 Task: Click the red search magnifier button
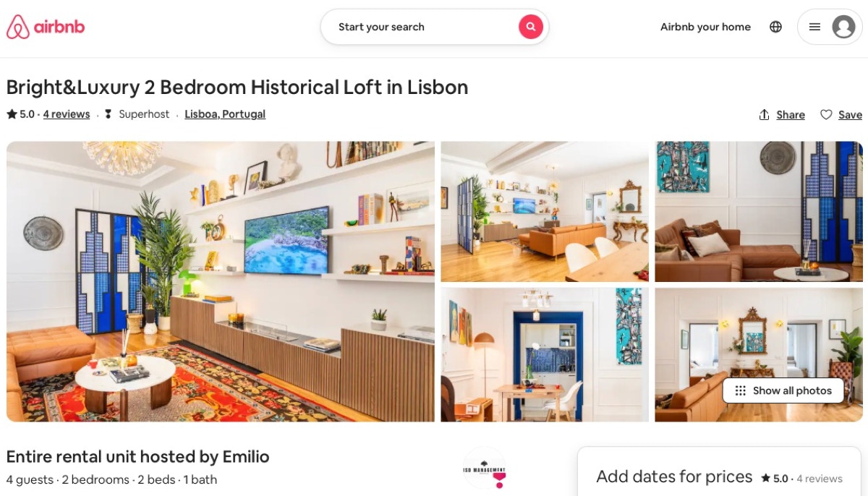click(530, 27)
